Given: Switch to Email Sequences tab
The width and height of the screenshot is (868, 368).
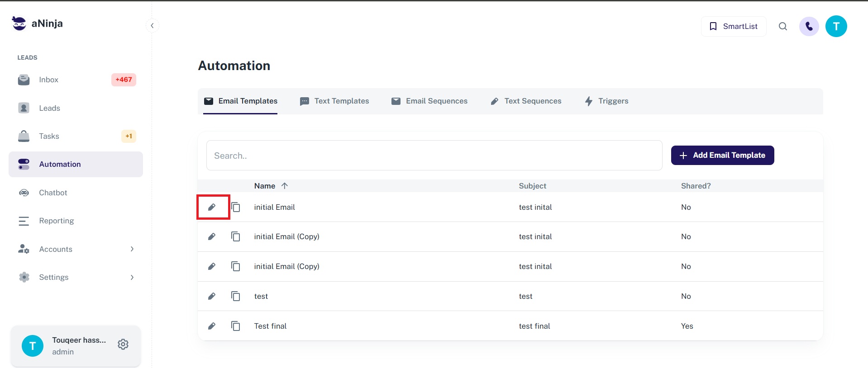Looking at the screenshot, I should (x=429, y=101).
